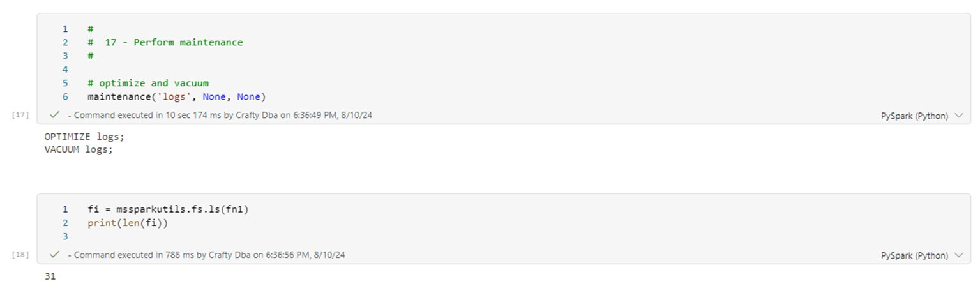Click line number 4 in the maintenance cell

coord(65,69)
